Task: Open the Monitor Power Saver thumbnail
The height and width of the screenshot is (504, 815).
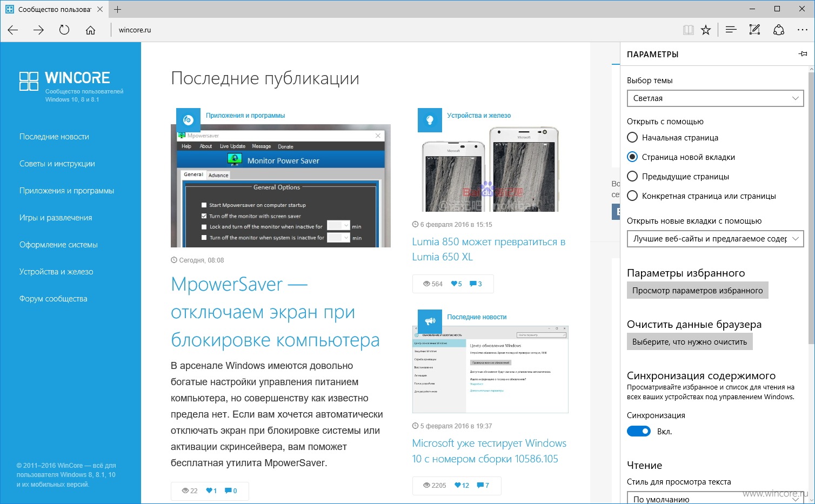Action: tap(280, 186)
